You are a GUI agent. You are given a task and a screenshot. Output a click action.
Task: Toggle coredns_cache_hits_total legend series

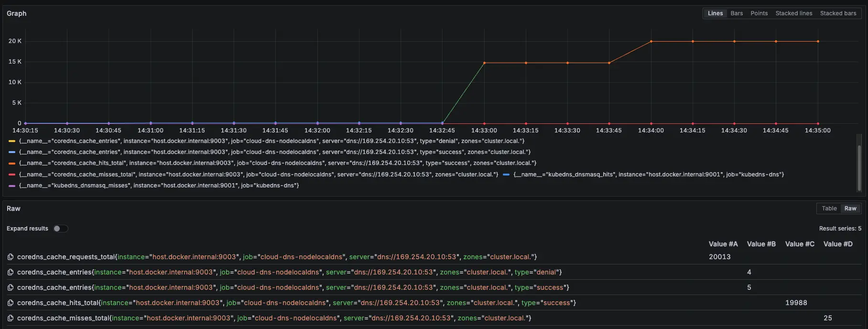click(277, 163)
